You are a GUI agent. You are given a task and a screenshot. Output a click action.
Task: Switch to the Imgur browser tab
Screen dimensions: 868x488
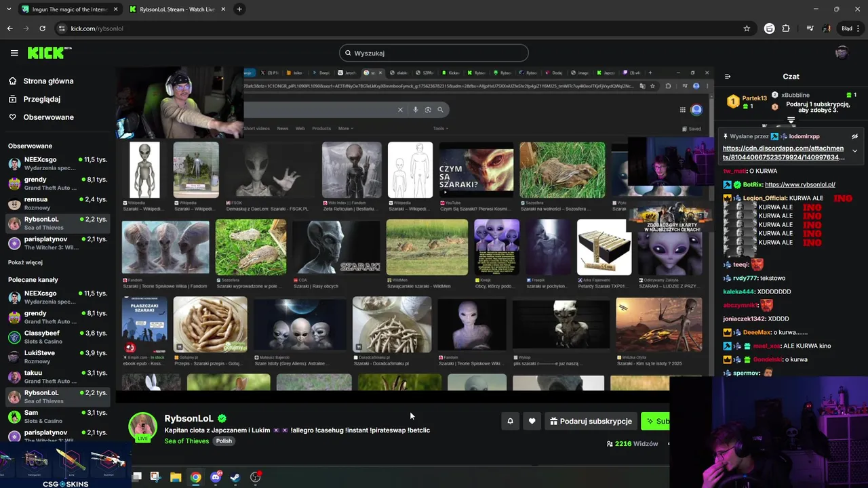click(x=70, y=9)
